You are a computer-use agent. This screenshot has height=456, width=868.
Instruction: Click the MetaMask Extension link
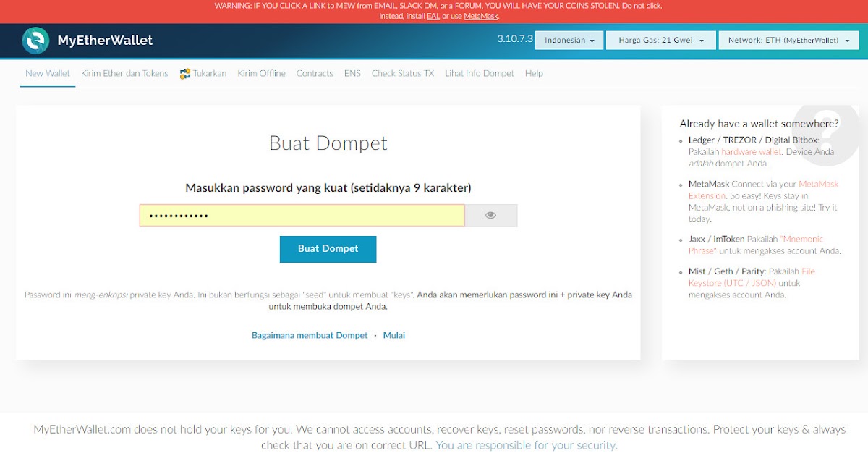(x=763, y=190)
